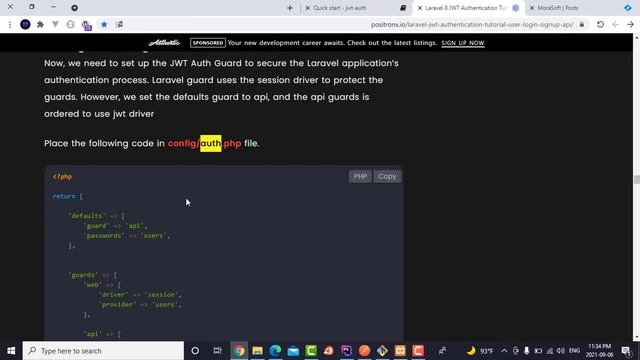This screenshot has width=640, height=360.
Task: Click the red config/ text
Action: click(x=183, y=144)
